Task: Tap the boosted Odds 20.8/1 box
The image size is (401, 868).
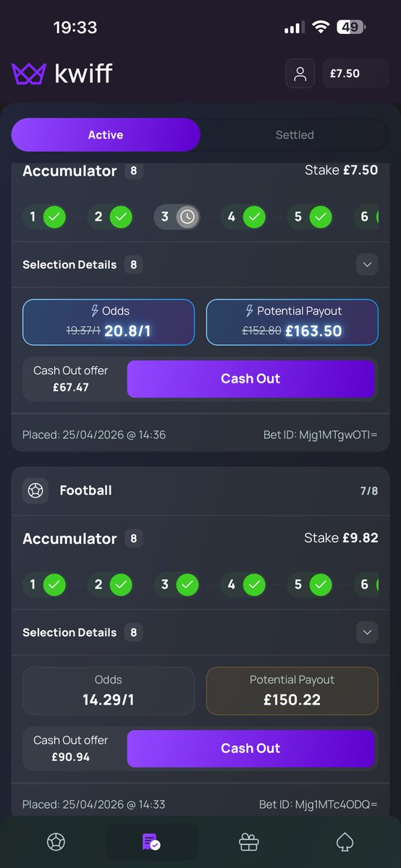Action: [109, 322]
